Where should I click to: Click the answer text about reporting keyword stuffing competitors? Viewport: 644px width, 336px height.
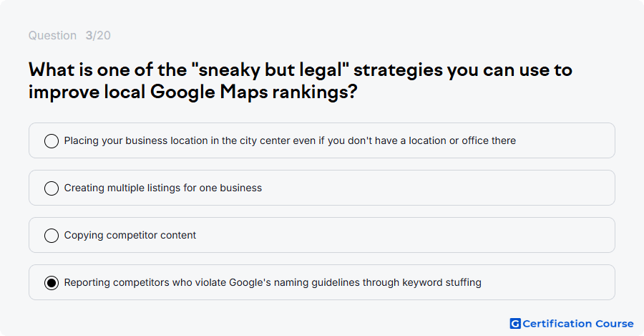coord(273,282)
